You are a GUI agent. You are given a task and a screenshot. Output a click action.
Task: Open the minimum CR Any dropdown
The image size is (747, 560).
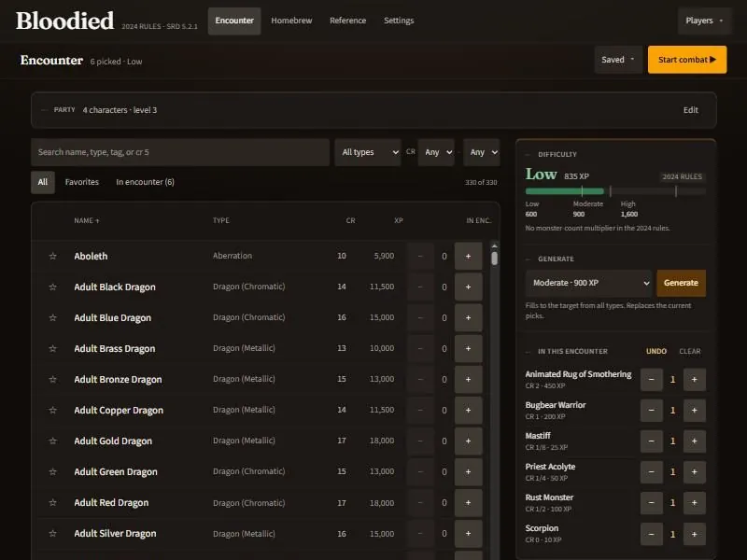436,152
